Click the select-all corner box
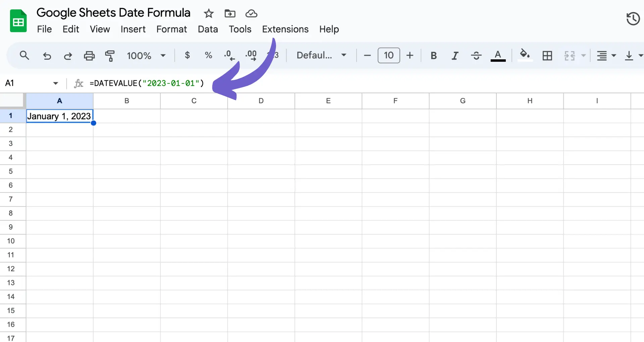 (13, 101)
